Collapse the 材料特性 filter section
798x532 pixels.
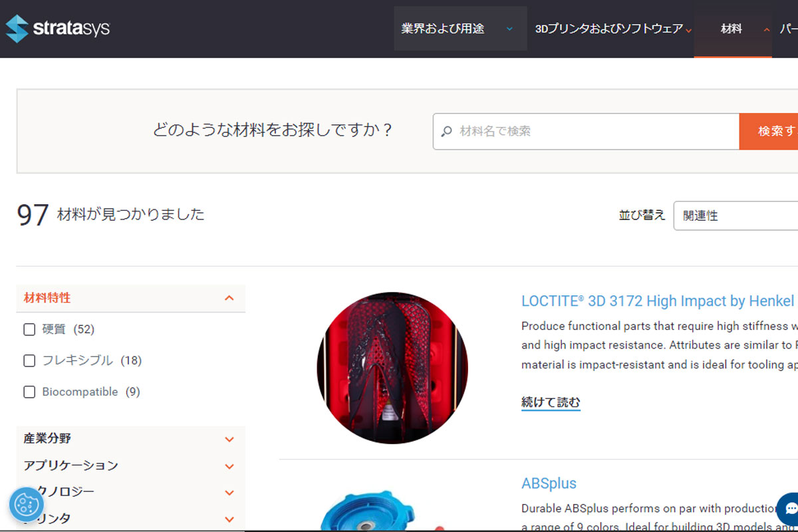(x=130, y=298)
